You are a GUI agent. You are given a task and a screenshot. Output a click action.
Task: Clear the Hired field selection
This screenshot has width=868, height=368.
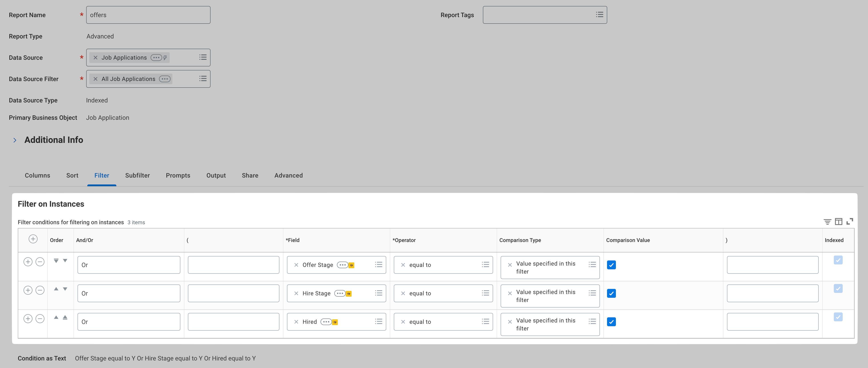(x=296, y=322)
